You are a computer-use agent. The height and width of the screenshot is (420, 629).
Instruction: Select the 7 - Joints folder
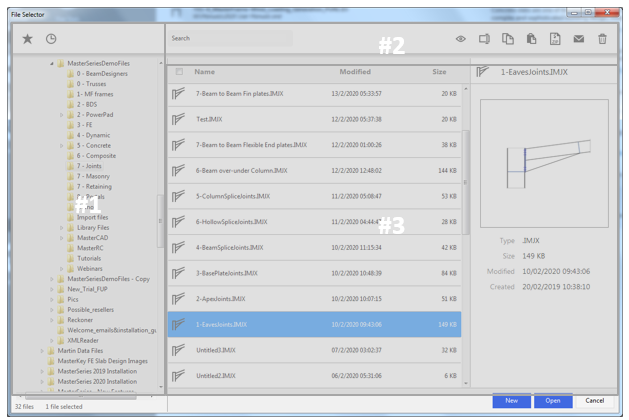91,167
